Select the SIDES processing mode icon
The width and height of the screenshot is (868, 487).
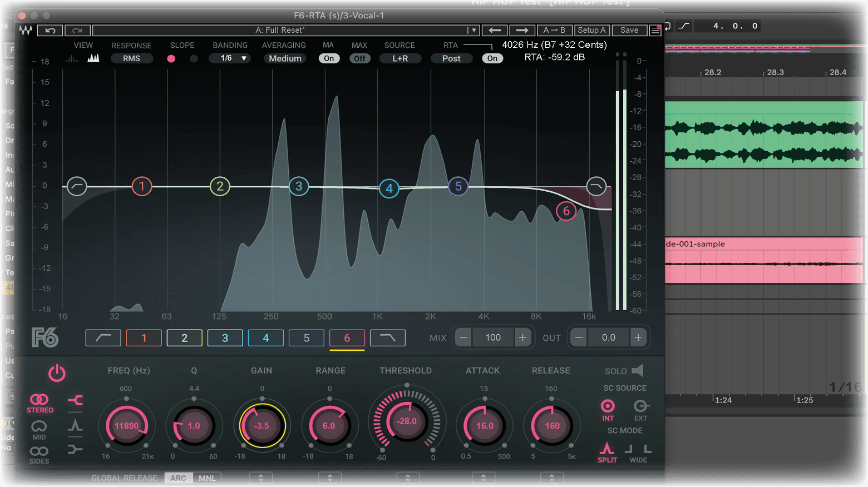coord(39,451)
